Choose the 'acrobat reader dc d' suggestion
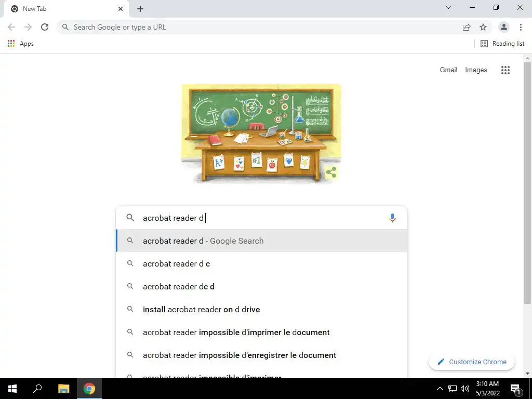The width and height of the screenshot is (532, 399). [262, 286]
